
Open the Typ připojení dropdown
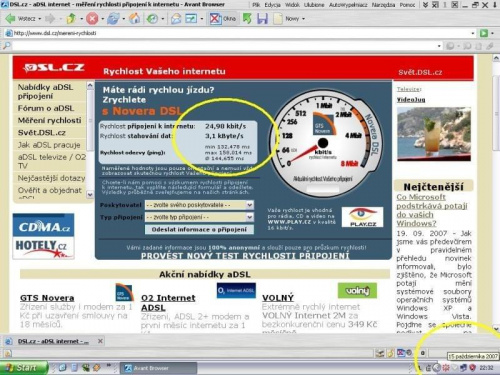click(199, 217)
